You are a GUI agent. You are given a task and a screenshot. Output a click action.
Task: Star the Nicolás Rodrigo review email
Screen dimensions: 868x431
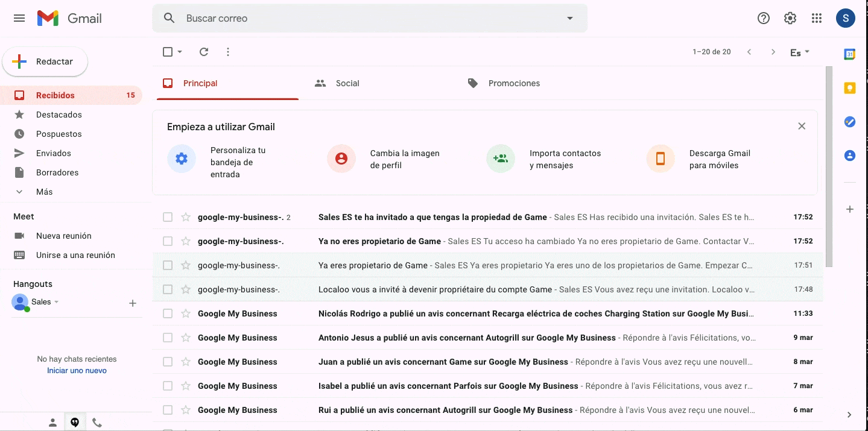(186, 313)
